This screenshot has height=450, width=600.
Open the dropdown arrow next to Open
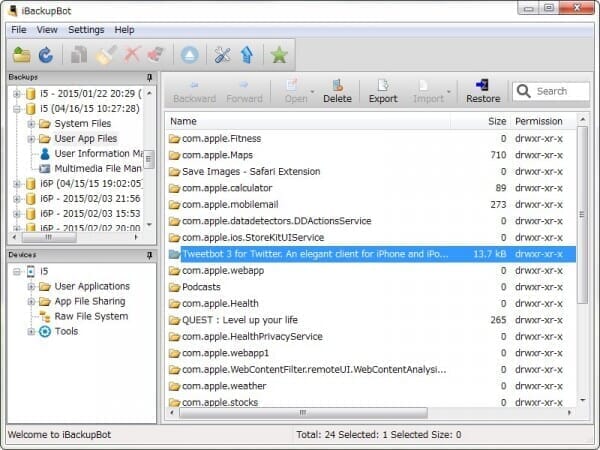click(312, 92)
